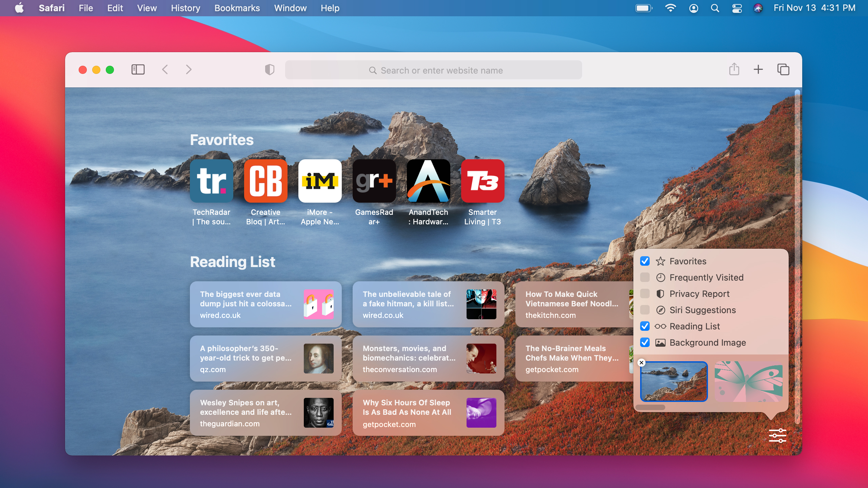868x488 pixels.
Task: Click the search or enter website field
Action: (x=433, y=70)
